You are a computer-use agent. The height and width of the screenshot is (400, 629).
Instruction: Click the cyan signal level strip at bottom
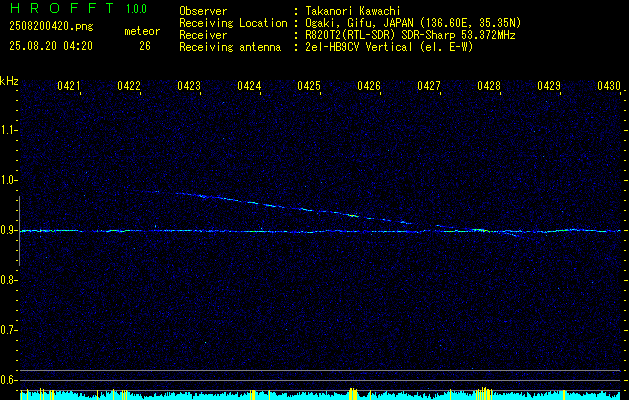pyautogui.click(x=321, y=394)
